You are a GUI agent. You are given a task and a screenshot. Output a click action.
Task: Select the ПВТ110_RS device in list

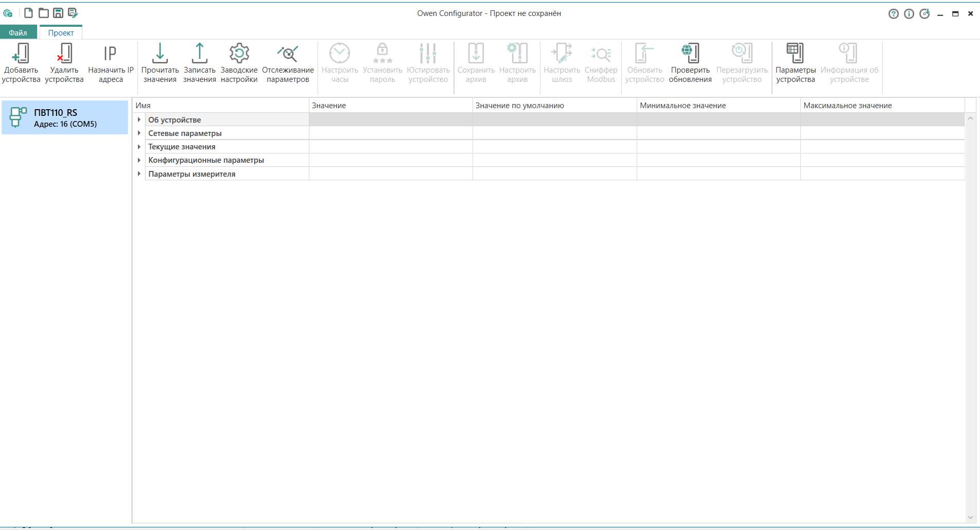pyautogui.click(x=65, y=118)
